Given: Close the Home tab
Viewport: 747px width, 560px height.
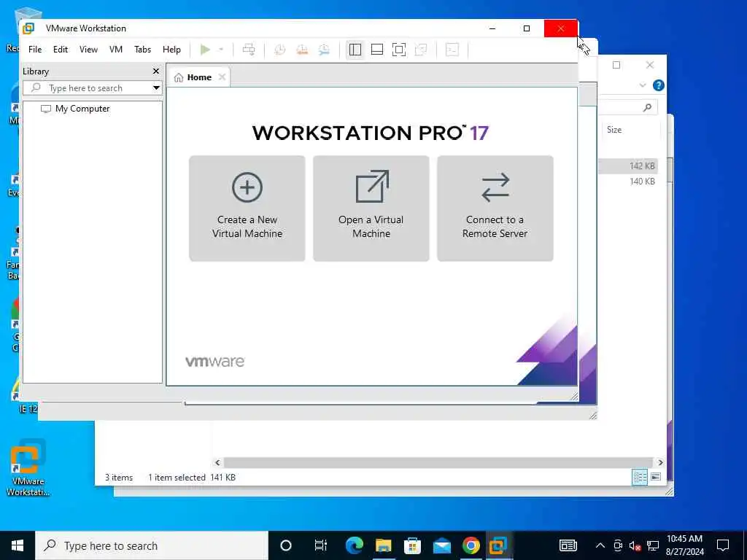Looking at the screenshot, I should pyautogui.click(x=222, y=77).
